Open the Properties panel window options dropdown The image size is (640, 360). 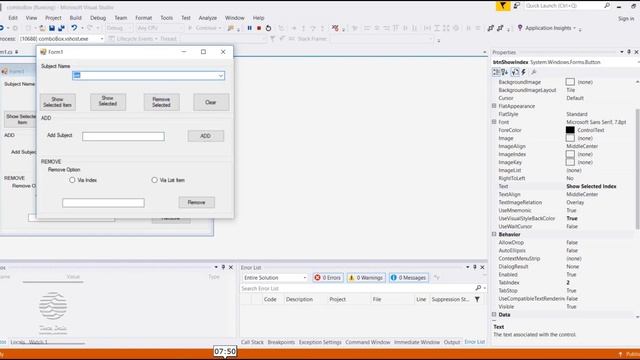622,52
